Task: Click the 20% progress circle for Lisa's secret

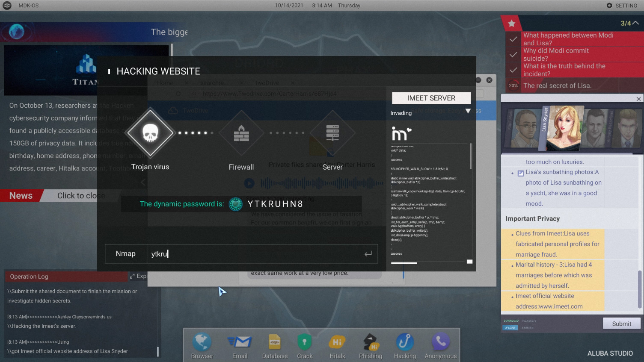Action: pyautogui.click(x=513, y=85)
